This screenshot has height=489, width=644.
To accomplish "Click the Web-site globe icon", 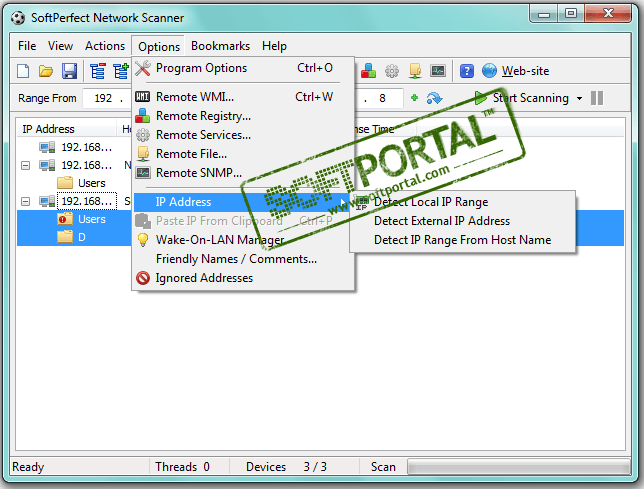I will tap(489, 71).
